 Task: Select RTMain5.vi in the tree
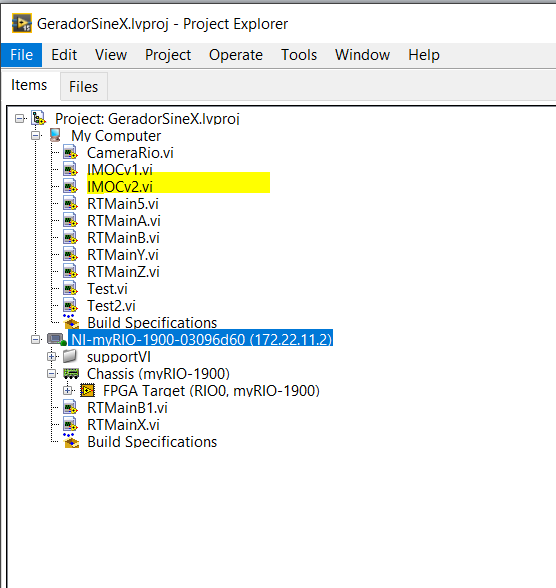pyautogui.click(x=123, y=204)
